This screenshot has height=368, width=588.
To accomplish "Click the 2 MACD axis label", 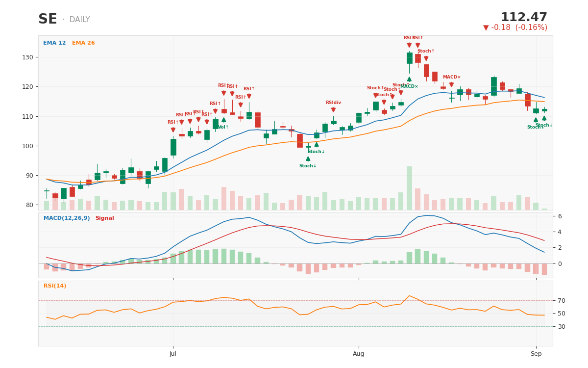I will click(560, 248).
